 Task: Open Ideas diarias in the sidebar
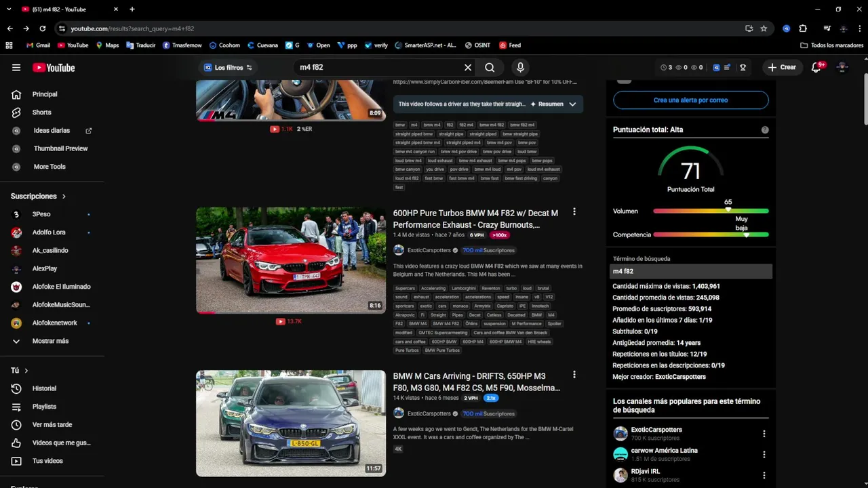coord(52,130)
